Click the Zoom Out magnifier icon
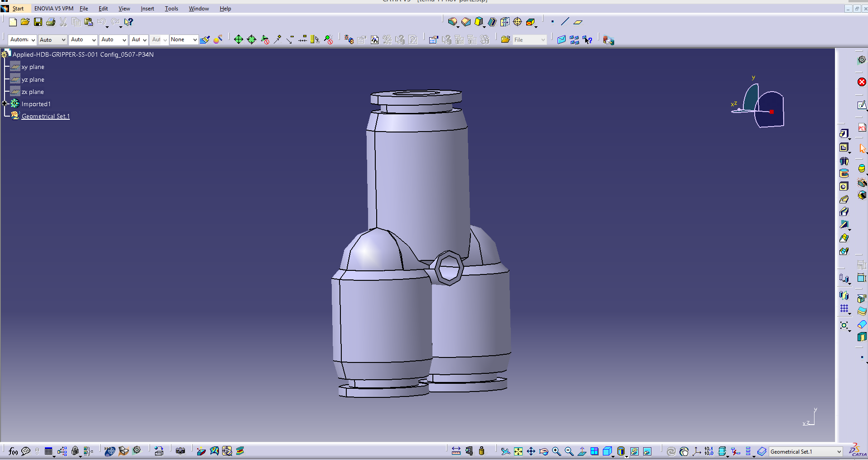The image size is (868, 460). 569,451
